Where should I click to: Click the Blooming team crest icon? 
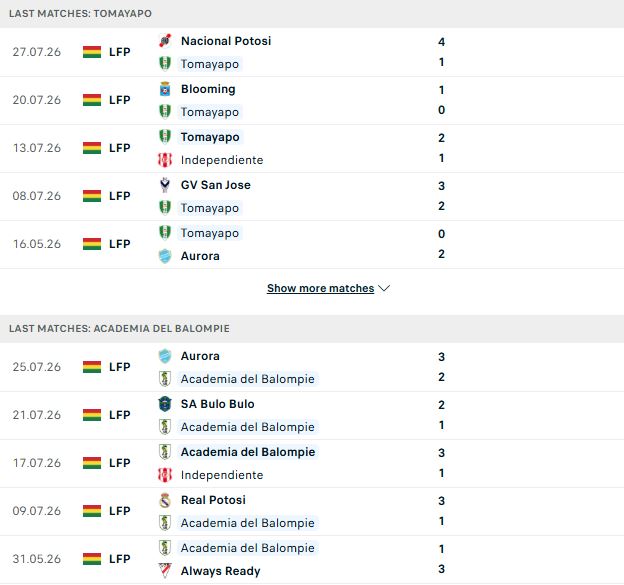coord(165,89)
